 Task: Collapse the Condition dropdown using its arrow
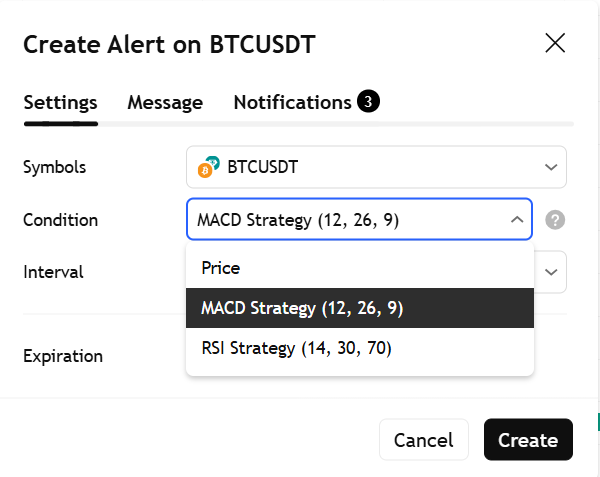516,220
